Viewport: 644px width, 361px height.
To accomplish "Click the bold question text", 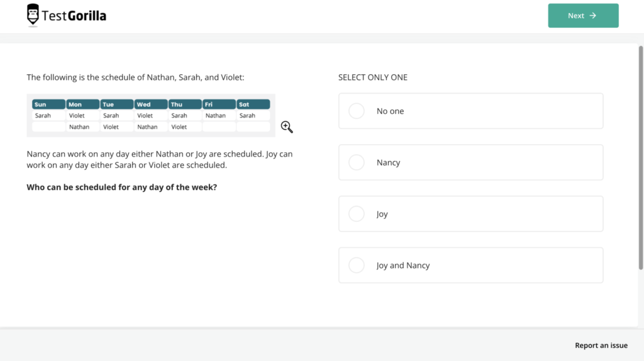I will 121,187.
